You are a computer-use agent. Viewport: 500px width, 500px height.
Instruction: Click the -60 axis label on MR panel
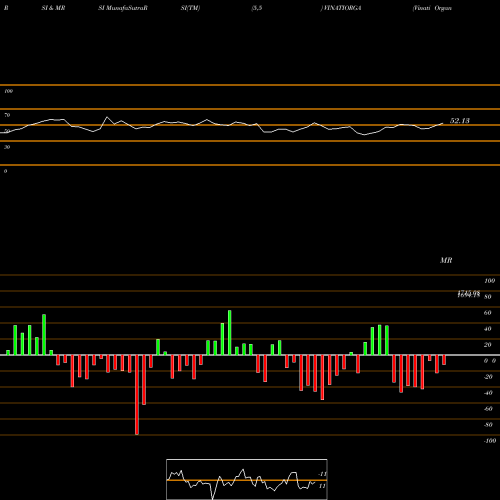(x=488, y=409)
